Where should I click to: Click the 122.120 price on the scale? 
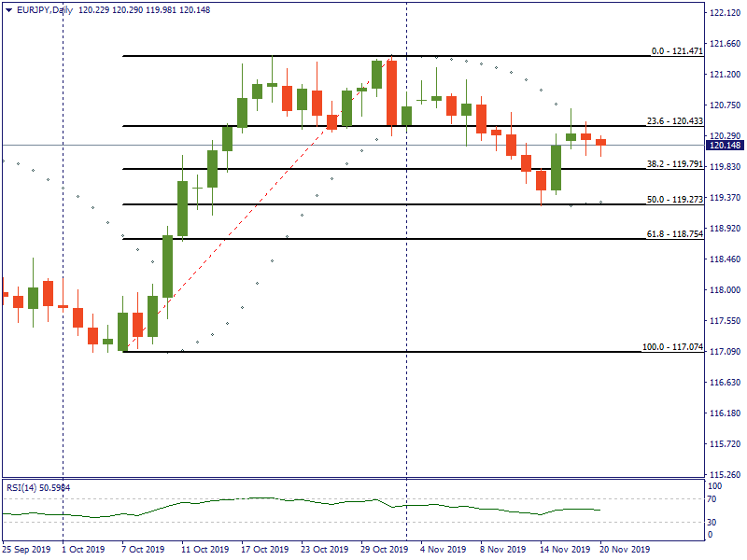725,13
